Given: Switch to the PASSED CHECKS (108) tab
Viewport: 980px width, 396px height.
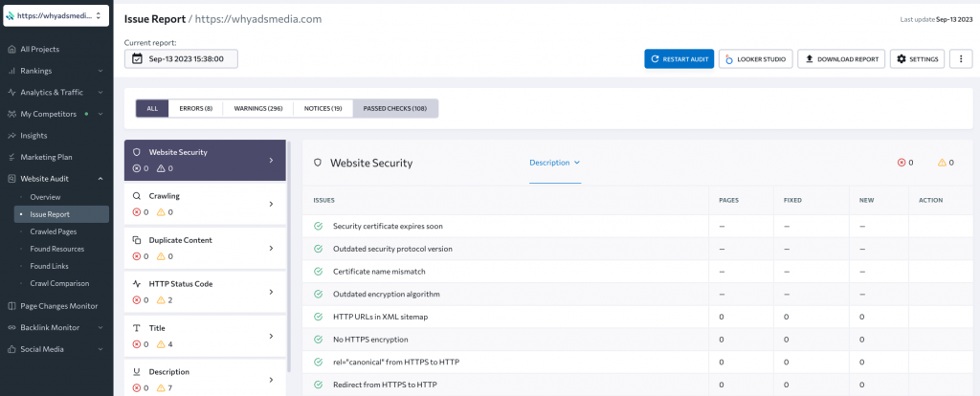Looking at the screenshot, I should click(395, 108).
